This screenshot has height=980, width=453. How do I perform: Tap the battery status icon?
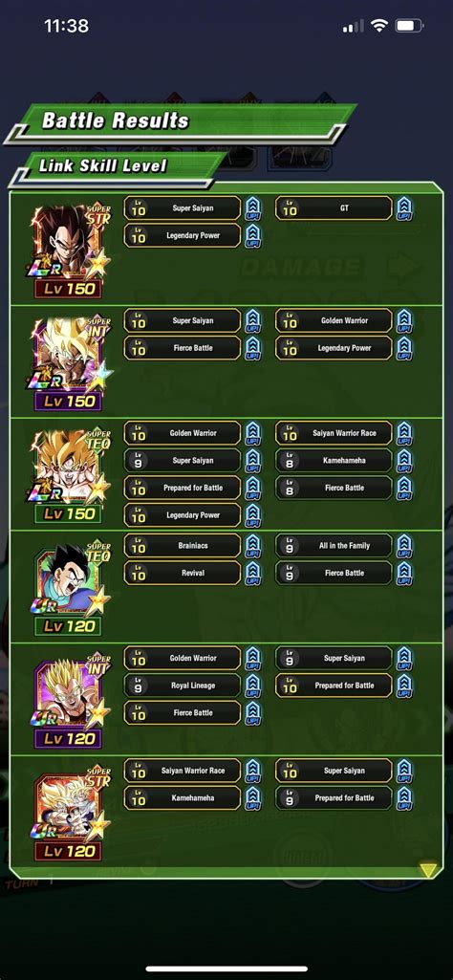coord(410,26)
